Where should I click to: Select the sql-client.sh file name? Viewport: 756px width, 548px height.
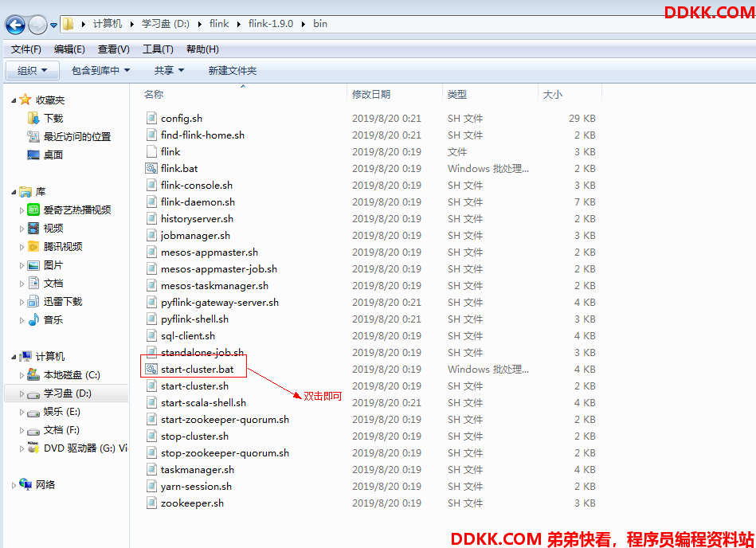click(188, 336)
